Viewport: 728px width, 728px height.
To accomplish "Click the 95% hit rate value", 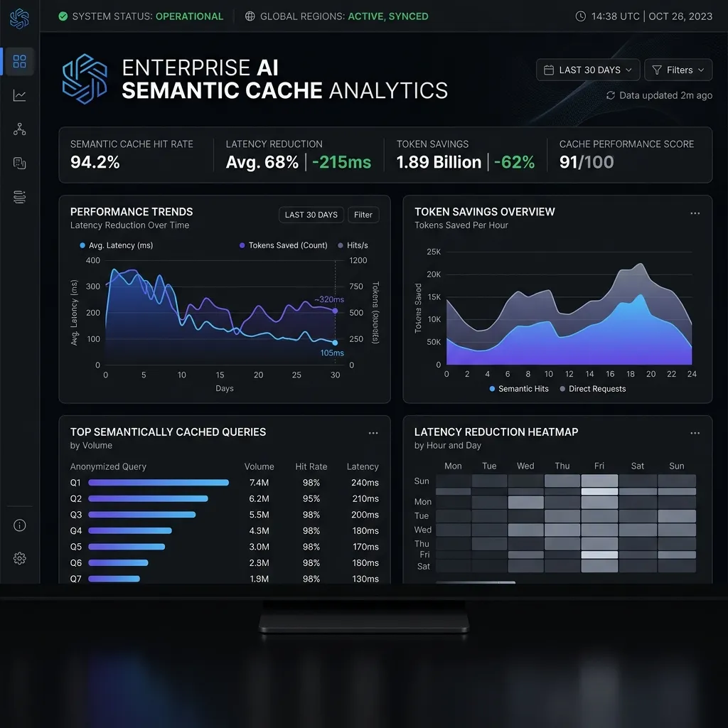I will click(311, 498).
